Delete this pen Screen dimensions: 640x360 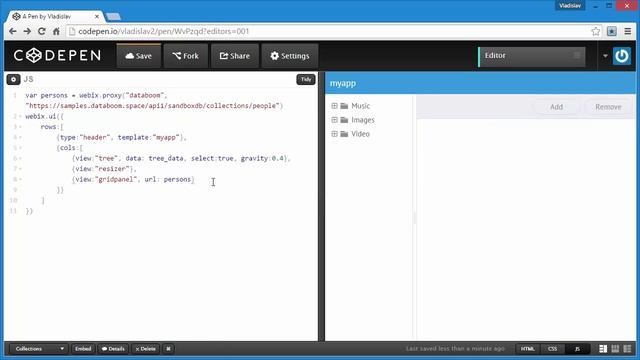pos(145,349)
